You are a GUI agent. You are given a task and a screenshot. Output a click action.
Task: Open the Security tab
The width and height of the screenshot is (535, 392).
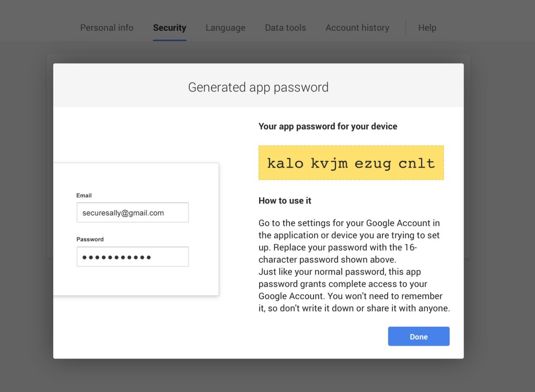pos(169,28)
